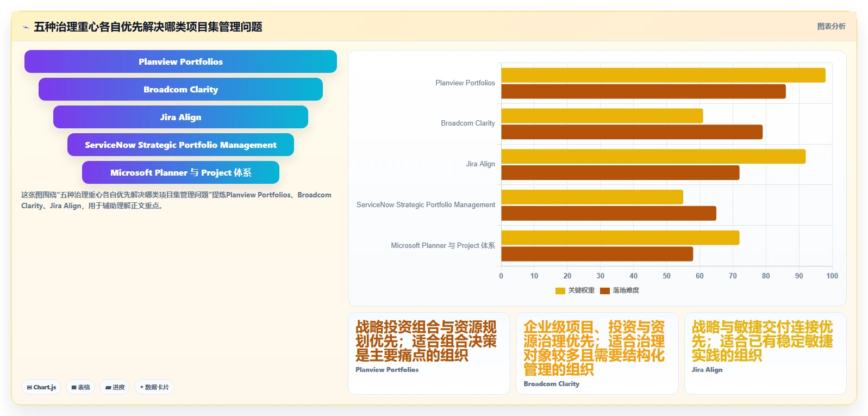Viewport: 868px width, 416px height.
Task: Click the 图表分析 label in the header
Action: [x=831, y=26]
